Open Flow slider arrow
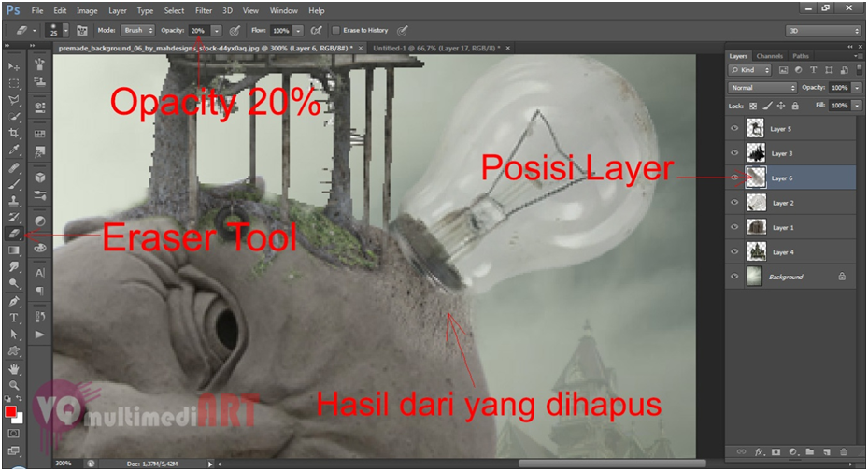The height and width of the screenshot is (471, 868). [x=298, y=31]
